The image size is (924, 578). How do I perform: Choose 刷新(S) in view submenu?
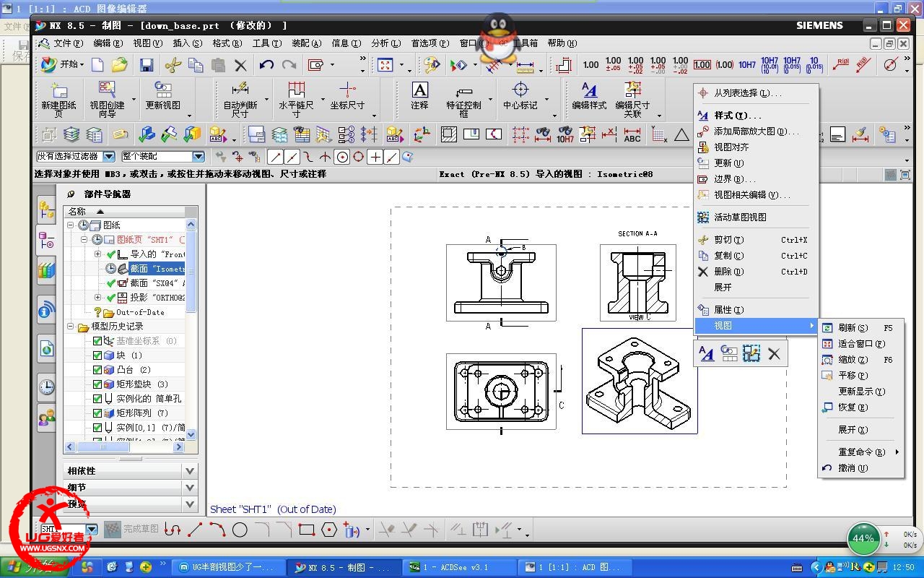860,328
